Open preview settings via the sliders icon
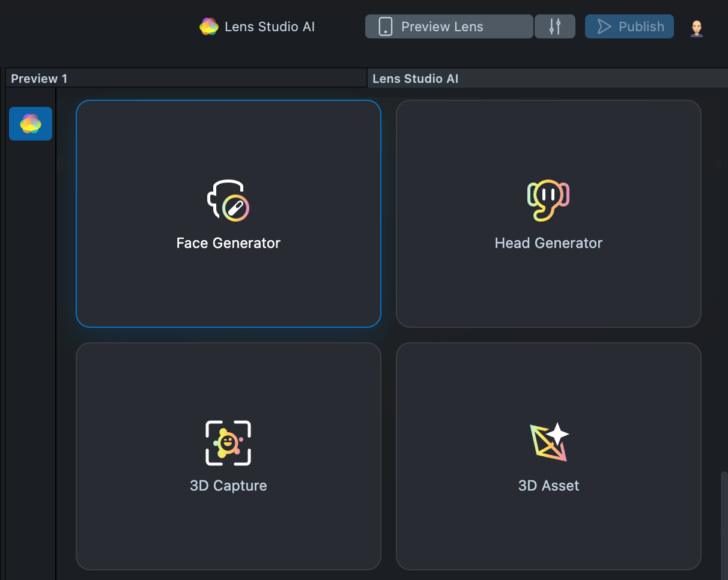The width and height of the screenshot is (728, 580). (555, 26)
